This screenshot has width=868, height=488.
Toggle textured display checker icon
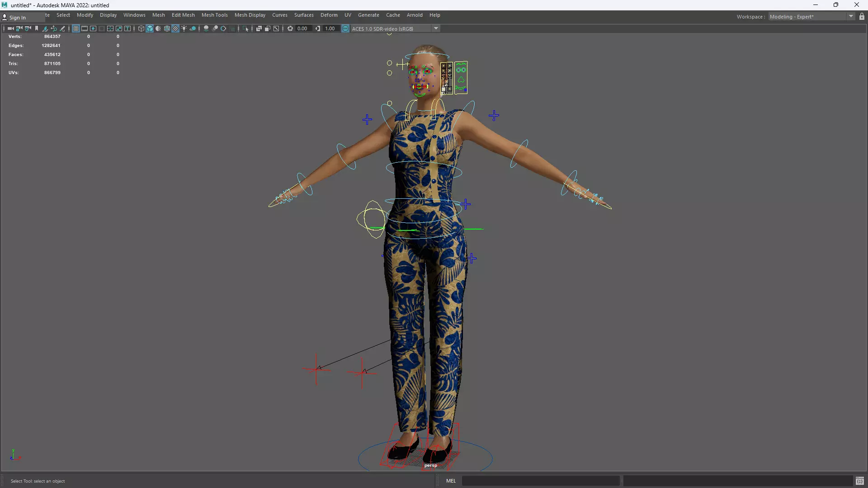[x=175, y=28]
